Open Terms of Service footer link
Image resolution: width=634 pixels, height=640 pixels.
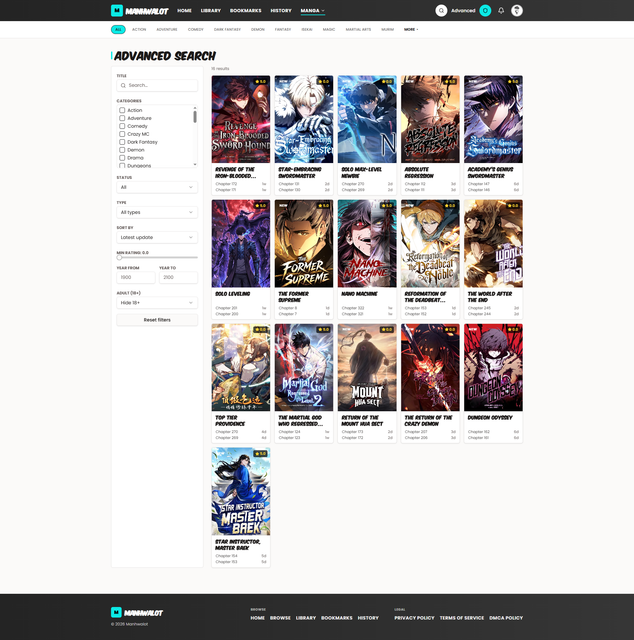pyautogui.click(x=461, y=618)
